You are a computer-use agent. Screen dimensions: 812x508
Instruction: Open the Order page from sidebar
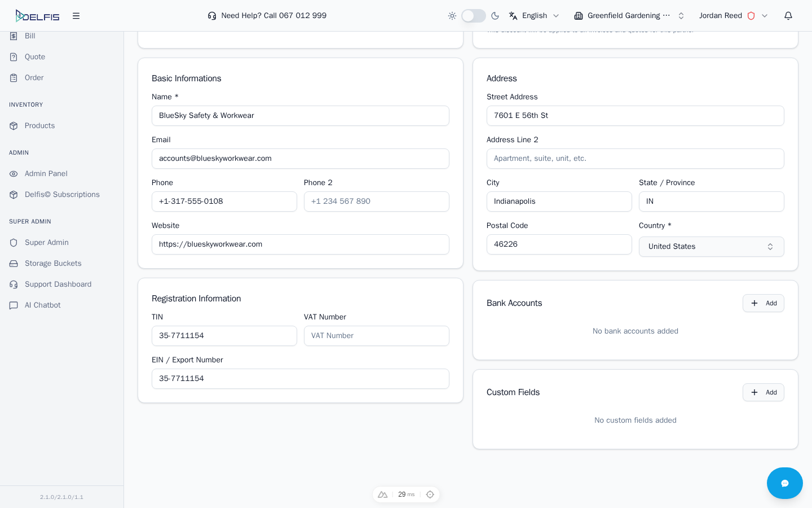pyautogui.click(x=34, y=78)
